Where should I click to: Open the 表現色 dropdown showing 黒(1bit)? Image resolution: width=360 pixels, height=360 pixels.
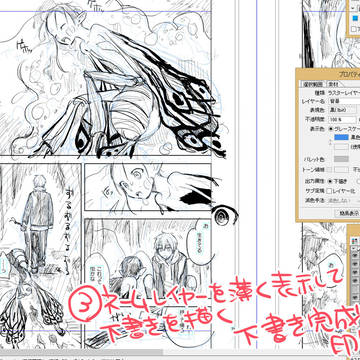[x=342, y=110]
